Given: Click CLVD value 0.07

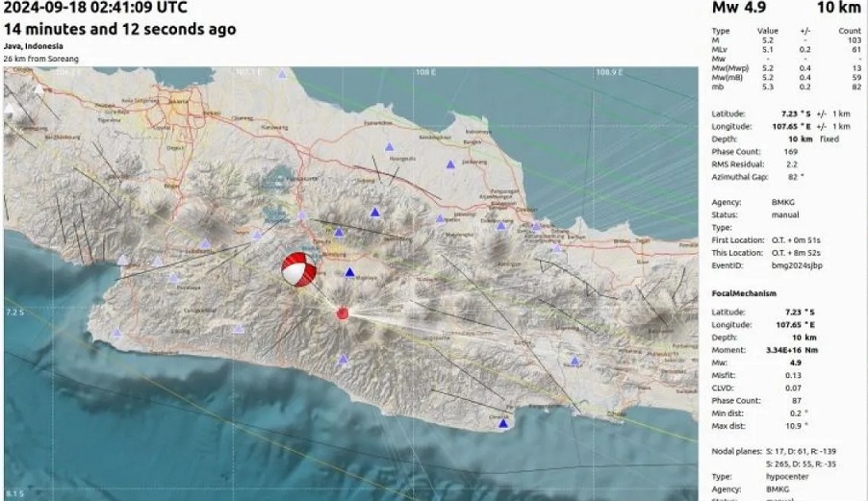Looking at the screenshot, I should tap(793, 388).
